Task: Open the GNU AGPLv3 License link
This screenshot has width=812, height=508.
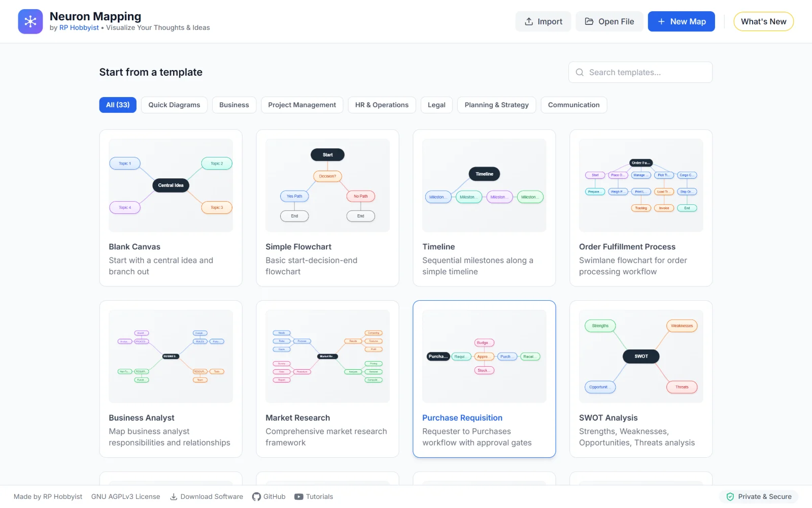Action: point(126,497)
